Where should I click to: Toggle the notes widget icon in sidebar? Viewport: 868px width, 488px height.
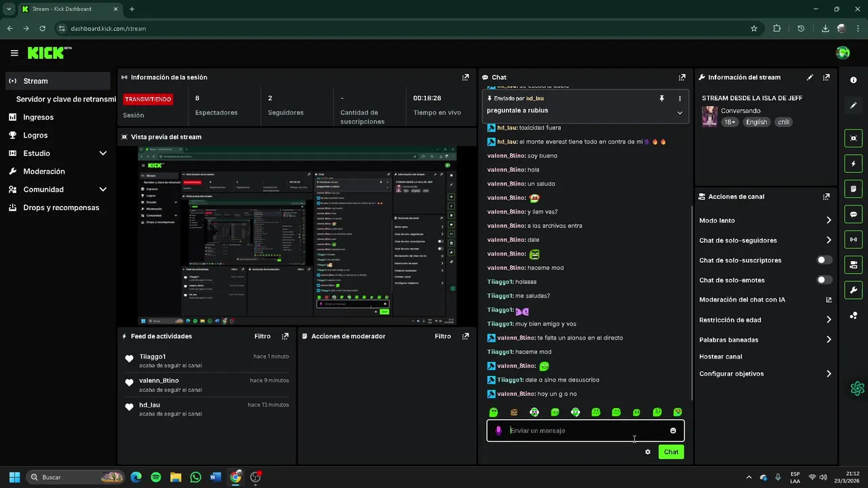point(854,188)
